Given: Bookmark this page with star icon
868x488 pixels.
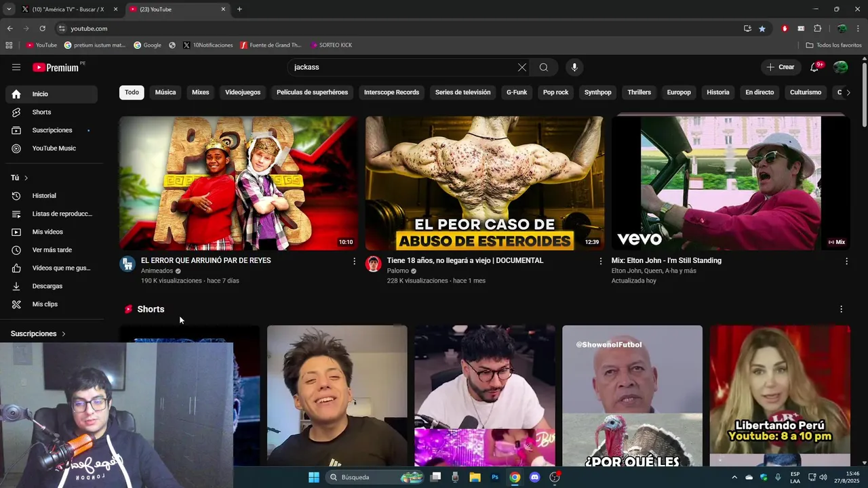Looking at the screenshot, I should click(762, 28).
